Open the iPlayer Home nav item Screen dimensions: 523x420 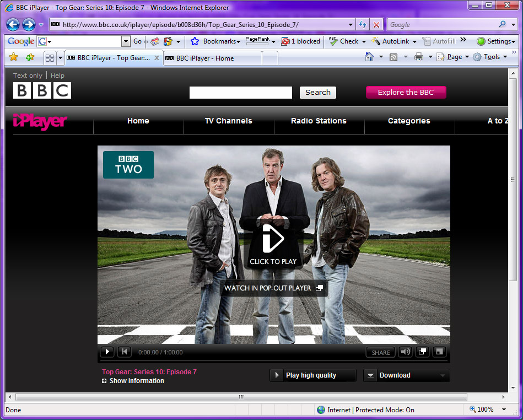click(138, 121)
